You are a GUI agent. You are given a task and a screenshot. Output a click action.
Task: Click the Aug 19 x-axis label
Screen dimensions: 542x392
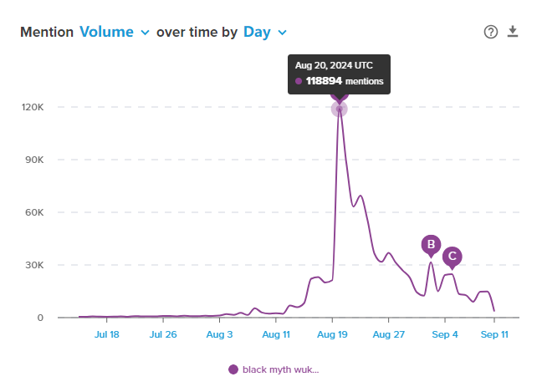click(x=332, y=335)
